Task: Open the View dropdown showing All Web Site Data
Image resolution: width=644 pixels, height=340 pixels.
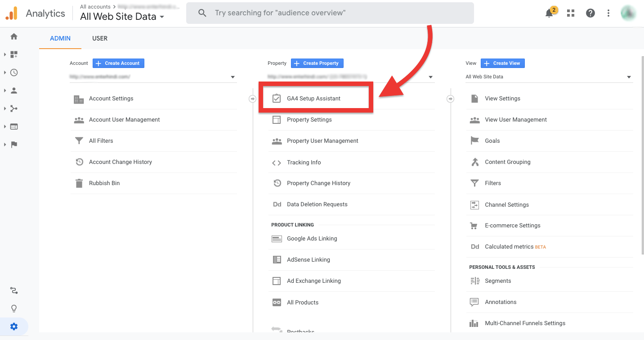Action: pos(549,77)
